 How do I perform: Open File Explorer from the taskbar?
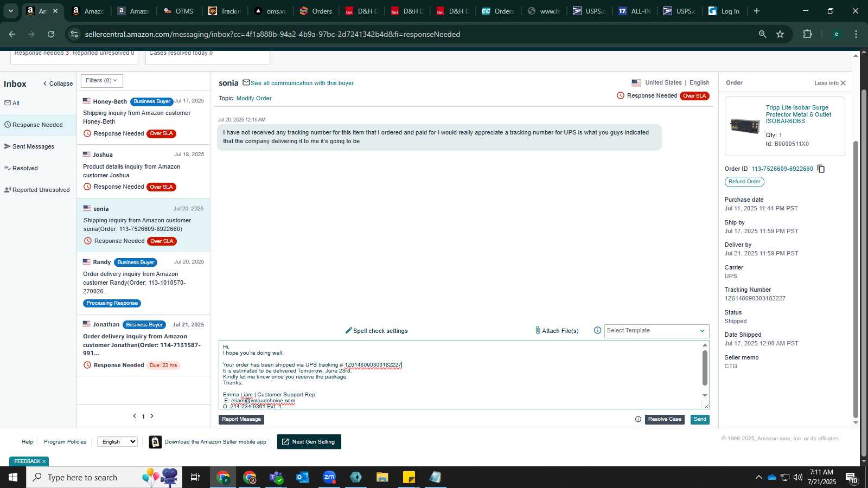(382, 477)
